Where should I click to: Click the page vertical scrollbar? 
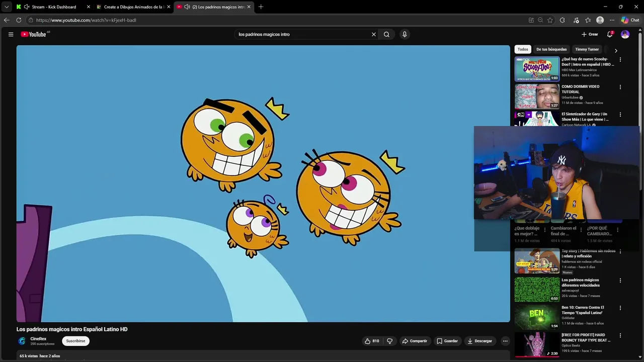tap(641, 111)
